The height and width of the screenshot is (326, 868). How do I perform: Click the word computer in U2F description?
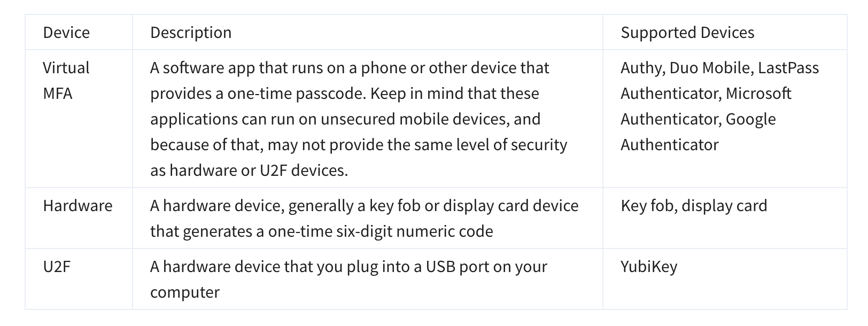[184, 292]
